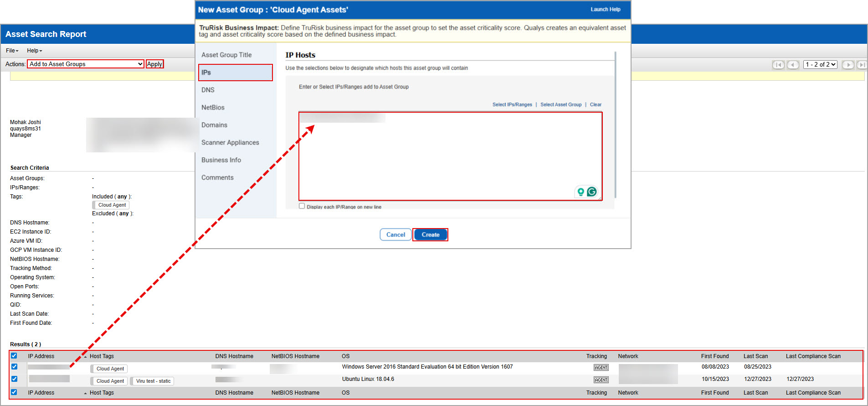Click the Select Asset Group link

[x=561, y=105]
